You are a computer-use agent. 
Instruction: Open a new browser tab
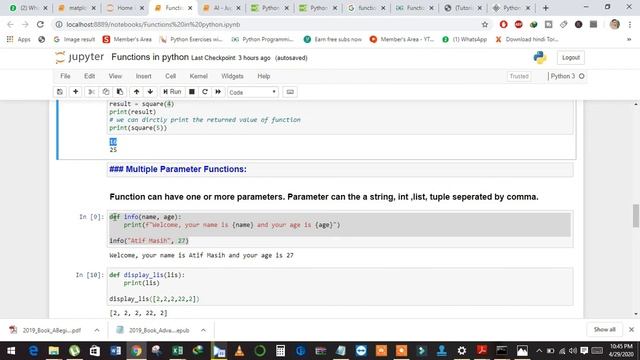coord(545,8)
